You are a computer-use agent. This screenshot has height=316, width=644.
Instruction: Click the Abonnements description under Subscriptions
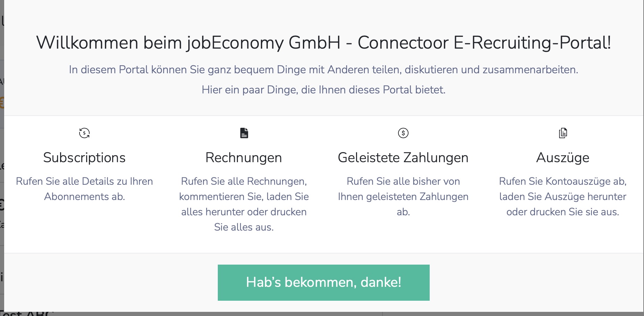84,189
